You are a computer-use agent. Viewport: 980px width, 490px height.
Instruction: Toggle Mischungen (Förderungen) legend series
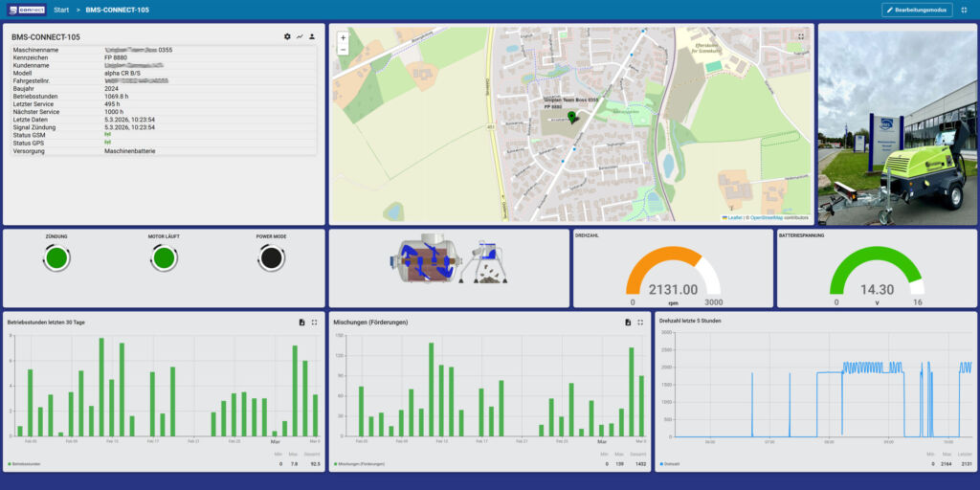(x=360, y=464)
